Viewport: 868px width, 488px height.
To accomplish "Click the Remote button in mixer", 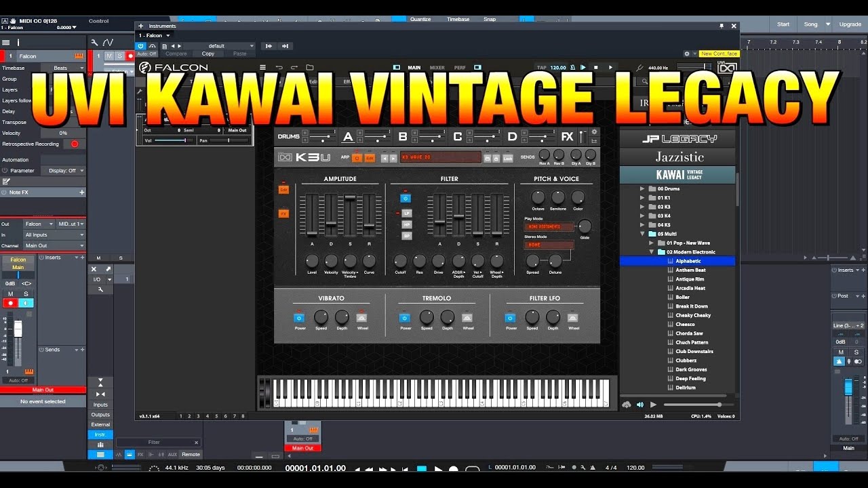I will click(x=191, y=454).
